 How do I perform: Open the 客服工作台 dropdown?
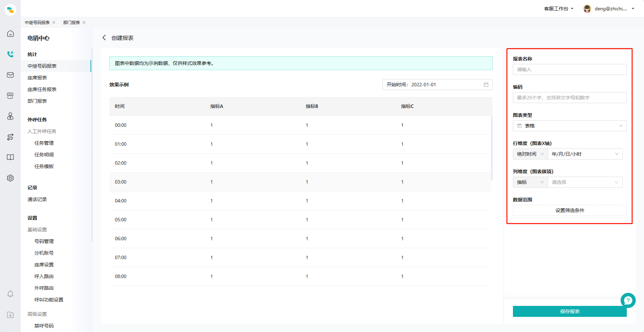point(559,9)
